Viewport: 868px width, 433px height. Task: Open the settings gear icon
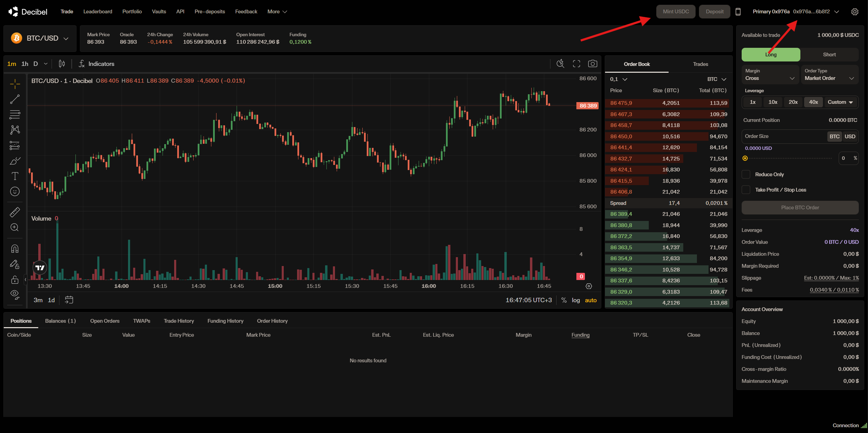click(855, 12)
